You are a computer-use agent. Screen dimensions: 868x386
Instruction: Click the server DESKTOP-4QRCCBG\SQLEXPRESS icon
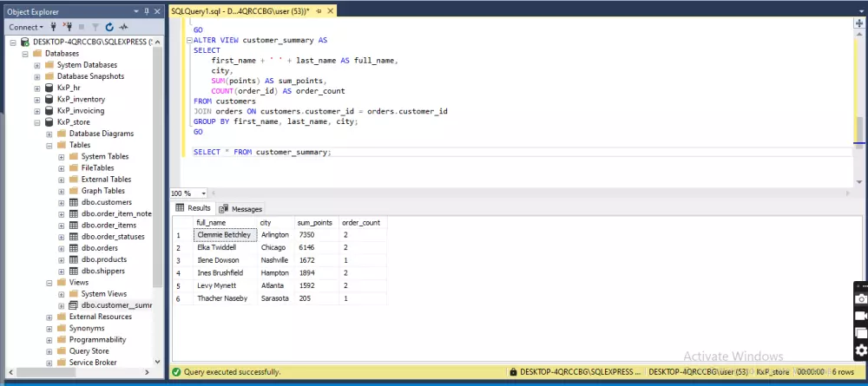pyautogui.click(x=25, y=42)
